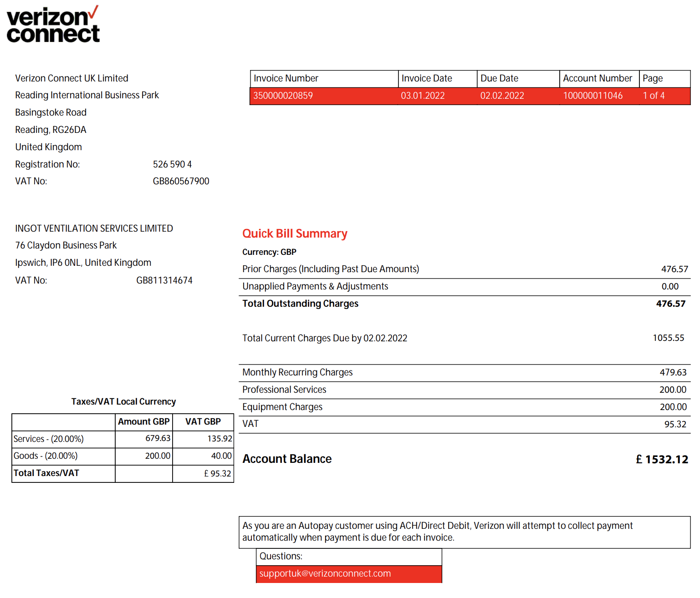Select the Monthly Recurring Charges label
The height and width of the screenshot is (598, 700).
coord(297,372)
